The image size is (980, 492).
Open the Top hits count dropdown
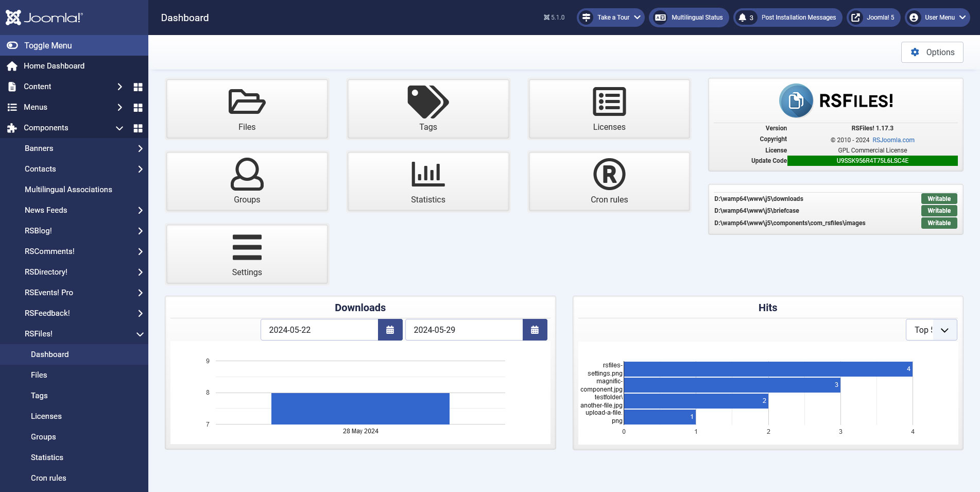(x=931, y=330)
